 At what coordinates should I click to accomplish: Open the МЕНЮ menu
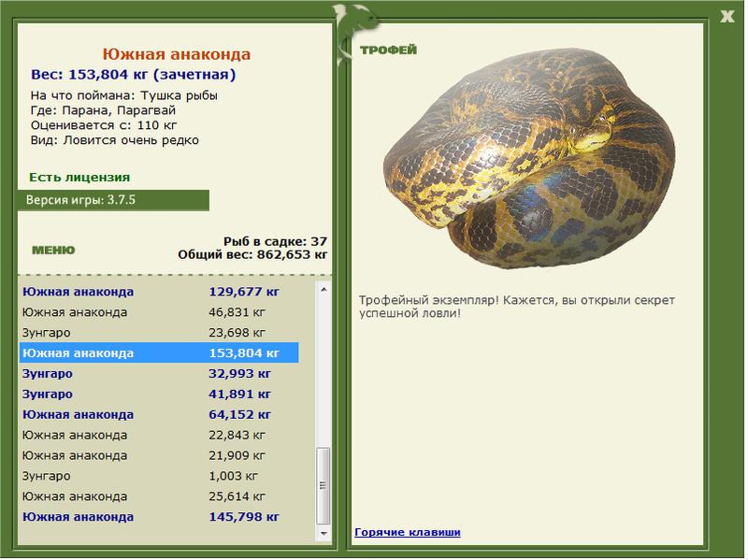pyautogui.click(x=53, y=250)
